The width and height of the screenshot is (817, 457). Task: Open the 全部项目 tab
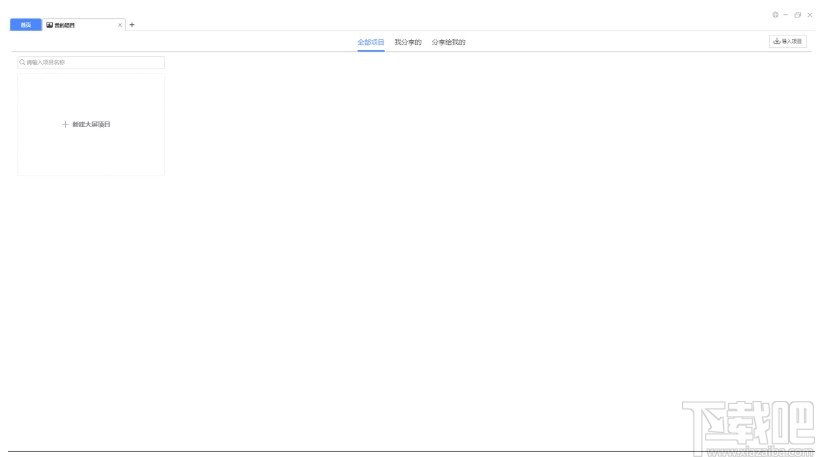(370, 42)
